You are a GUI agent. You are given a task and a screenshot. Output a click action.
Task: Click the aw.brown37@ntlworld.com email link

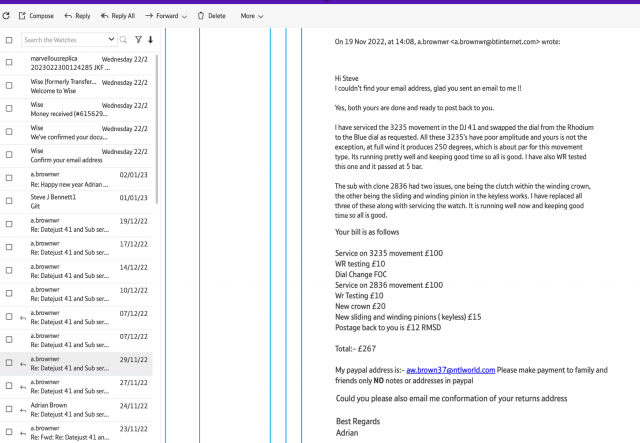click(x=451, y=370)
